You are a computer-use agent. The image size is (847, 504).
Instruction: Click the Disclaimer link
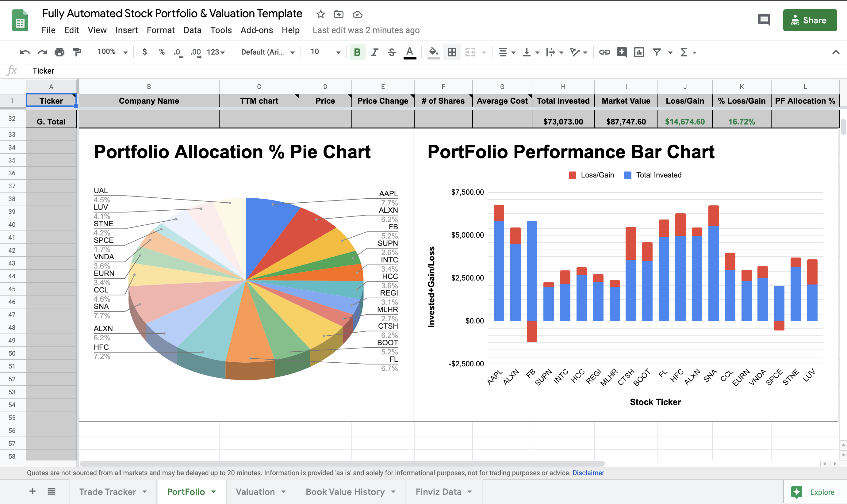click(x=588, y=473)
